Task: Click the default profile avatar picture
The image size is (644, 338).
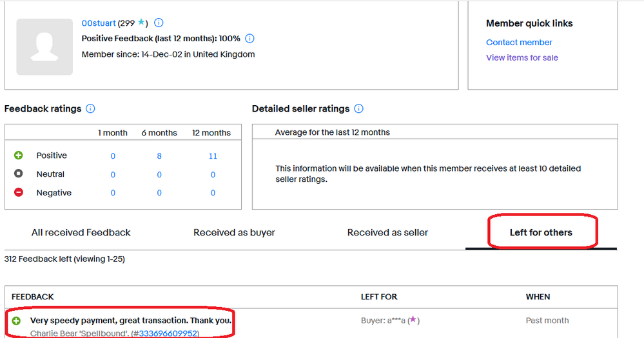Action: (x=44, y=47)
